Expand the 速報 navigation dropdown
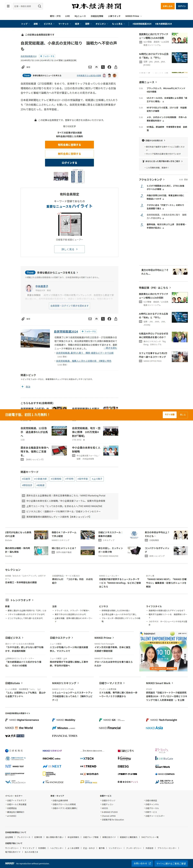The width and height of the screenshot is (193, 868). coord(37,24)
